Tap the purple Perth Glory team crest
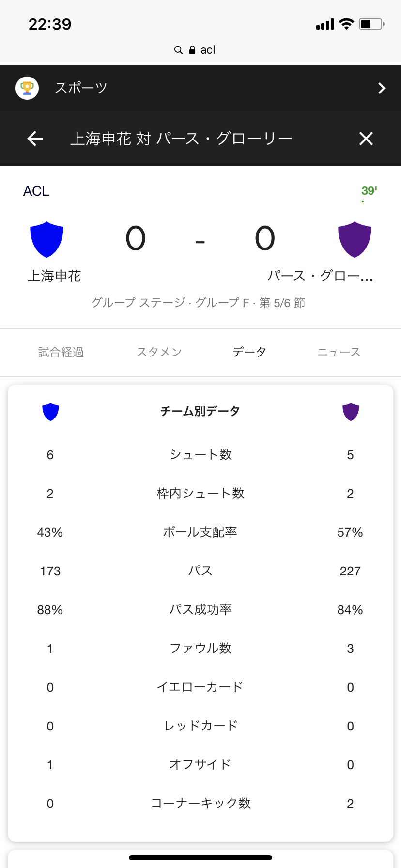This screenshot has height=868, width=401. click(355, 239)
